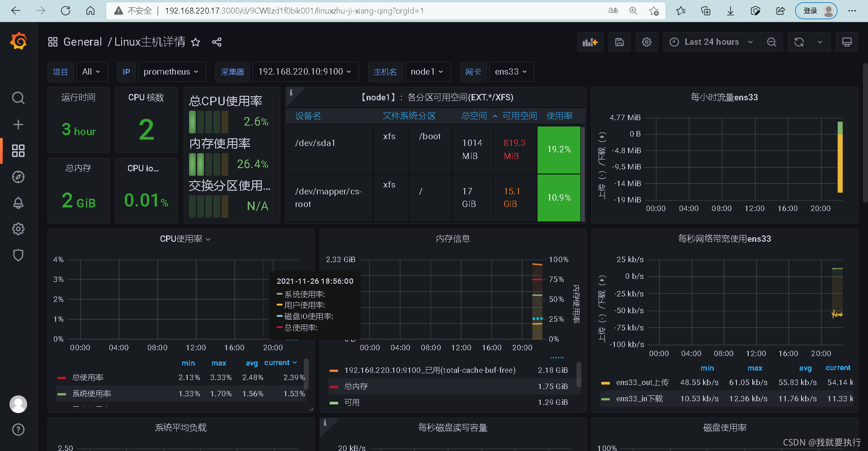Sort partition table by 可用空间
This screenshot has height=451, width=868.
pyautogui.click(x=520, y=116)
